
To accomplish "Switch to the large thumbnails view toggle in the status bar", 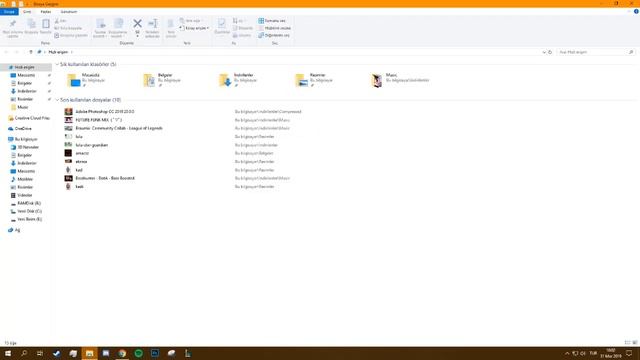I will (x=635, y=342).
